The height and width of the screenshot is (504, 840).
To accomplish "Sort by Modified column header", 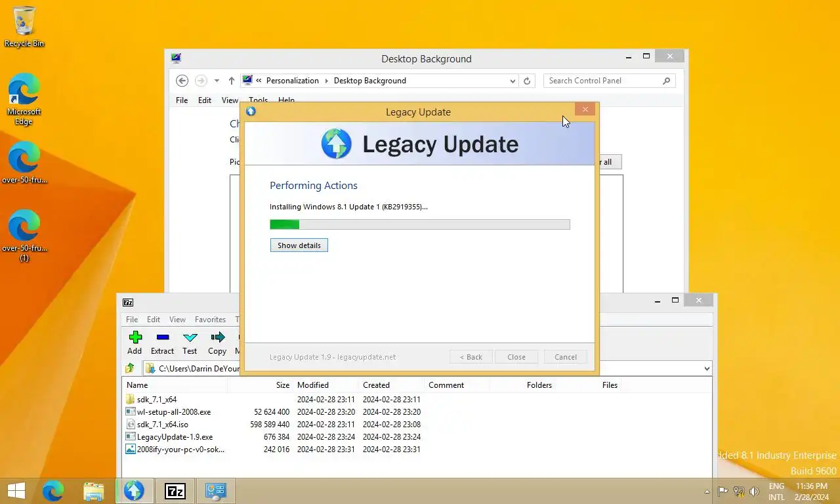I will tap(326, 385).
